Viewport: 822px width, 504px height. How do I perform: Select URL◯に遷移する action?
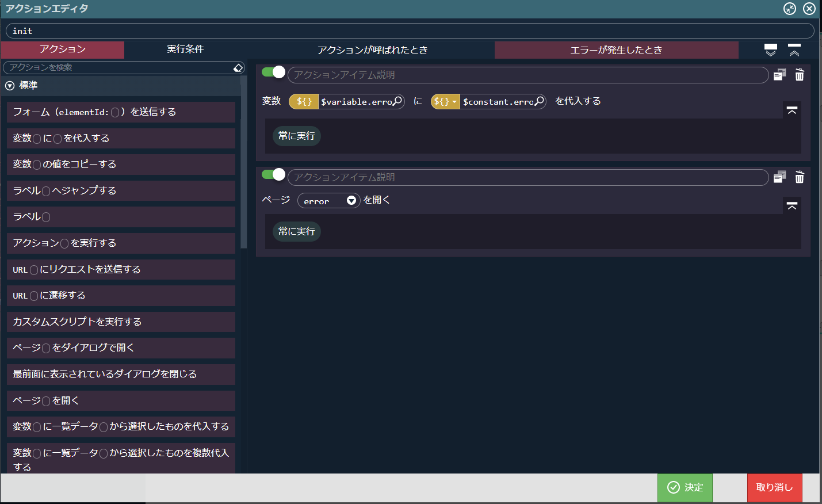pyautogui.click(x=121, y=296)
